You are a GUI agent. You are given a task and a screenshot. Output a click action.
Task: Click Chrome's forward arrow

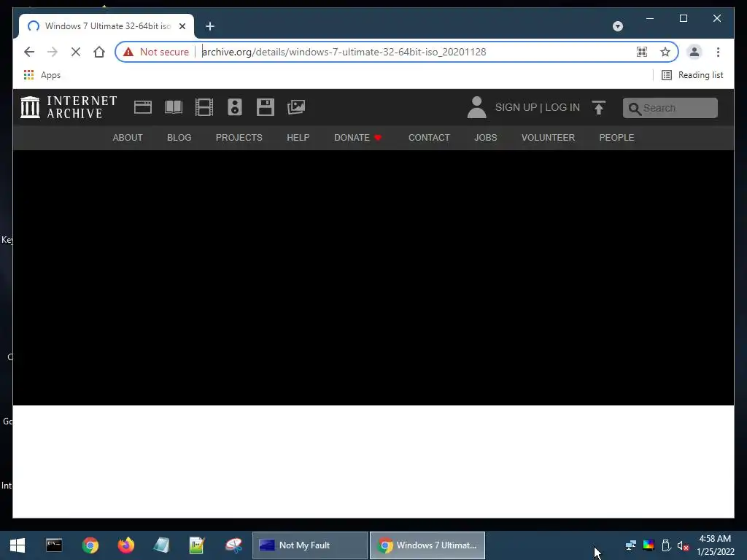point(52,52)
